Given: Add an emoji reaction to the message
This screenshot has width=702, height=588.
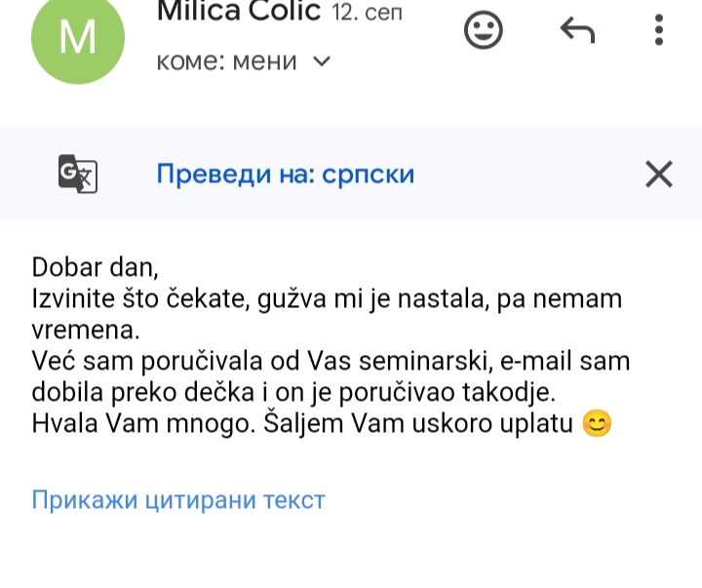Looking at the screenshot, I should click(x=483, y=30).
